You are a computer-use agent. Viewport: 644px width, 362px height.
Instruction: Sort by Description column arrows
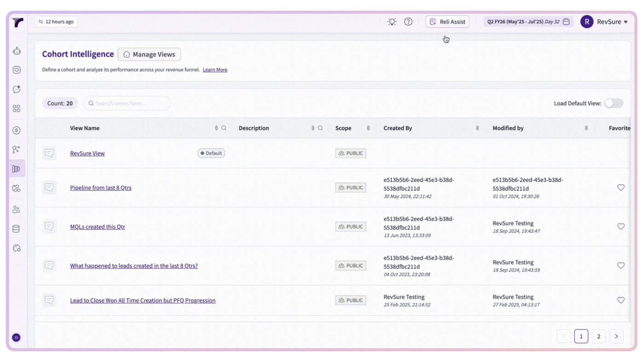click(x=313, y=128)
